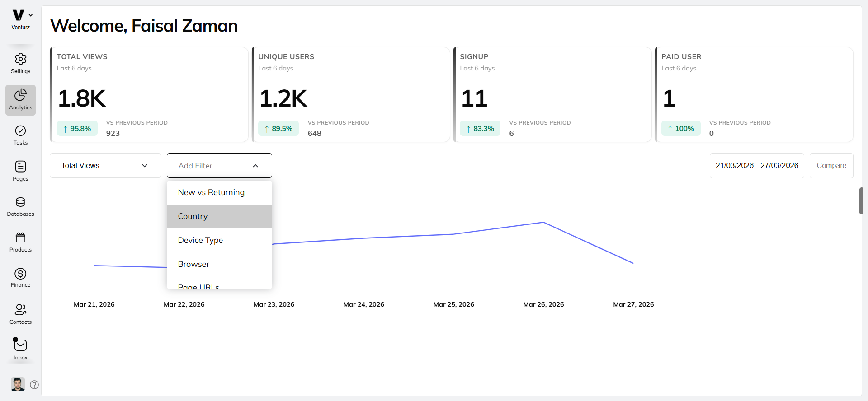Open Tasks checkmark icon in sidebar
The height and width of the screenshot is (401, 868).
click(20, 131)
